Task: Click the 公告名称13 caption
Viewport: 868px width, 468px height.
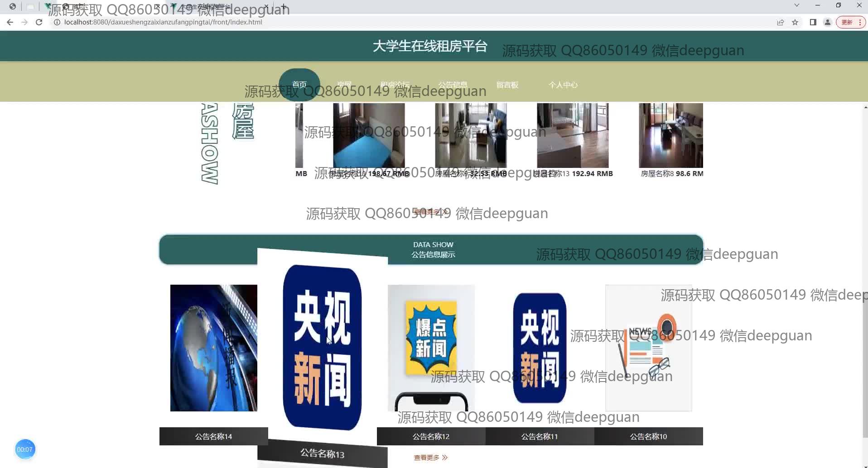Action: [x=322, y=454]
